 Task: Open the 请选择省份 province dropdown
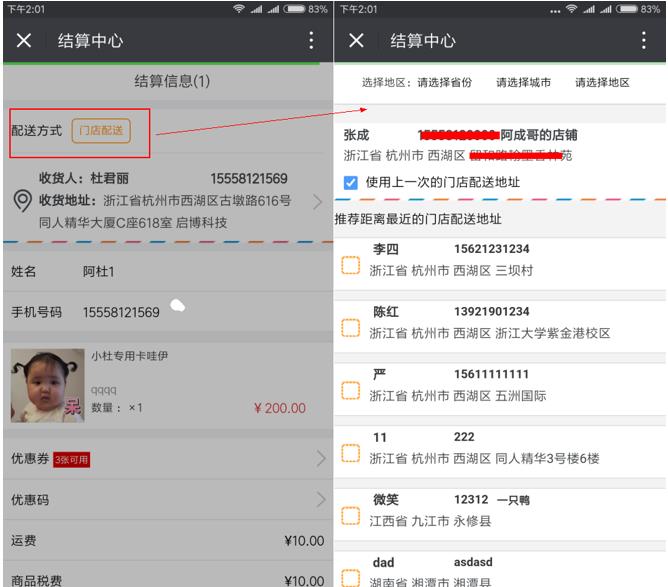click(444, 83)
